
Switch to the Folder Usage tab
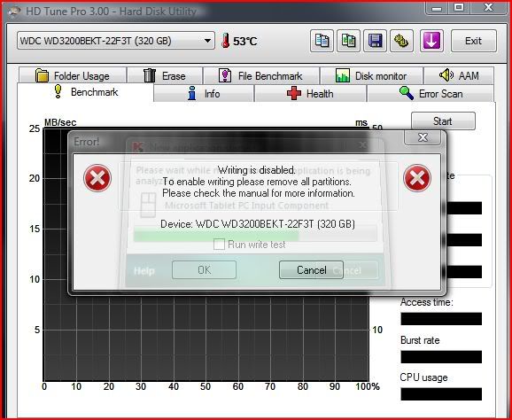(x=73, y=76)
